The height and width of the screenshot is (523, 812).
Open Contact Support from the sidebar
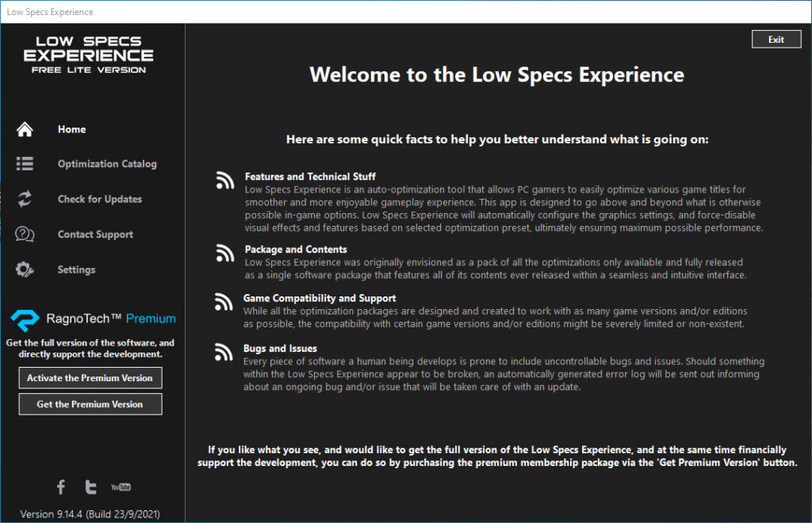[x=95, y=235]
